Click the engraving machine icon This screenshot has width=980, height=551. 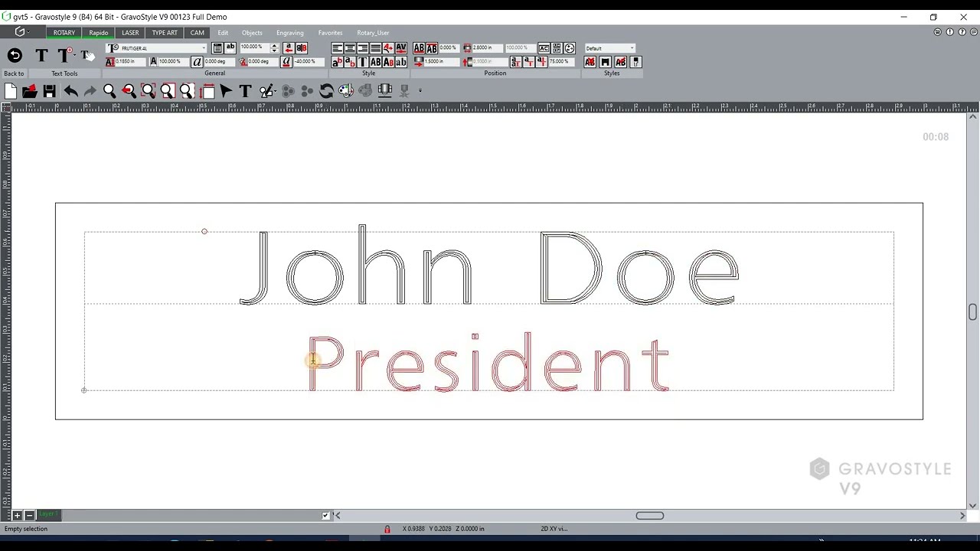(385, 91)
